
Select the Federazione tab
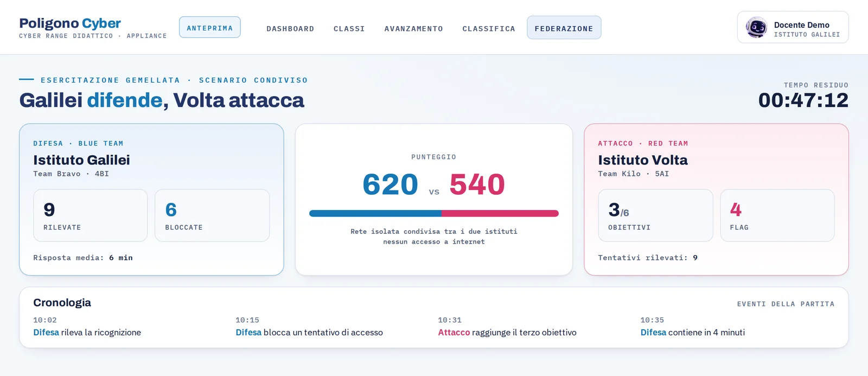[x=564, y=28]
